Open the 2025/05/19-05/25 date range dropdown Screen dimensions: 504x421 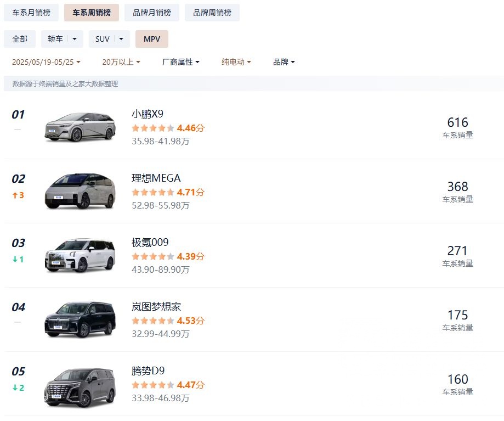pyautogui.click(x=46, y=62)
